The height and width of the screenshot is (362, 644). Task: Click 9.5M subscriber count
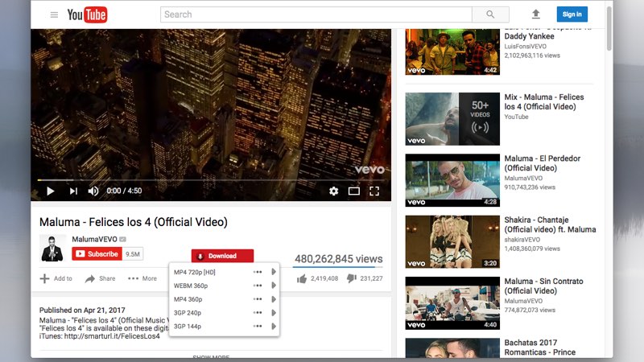(x=133, y=254)
